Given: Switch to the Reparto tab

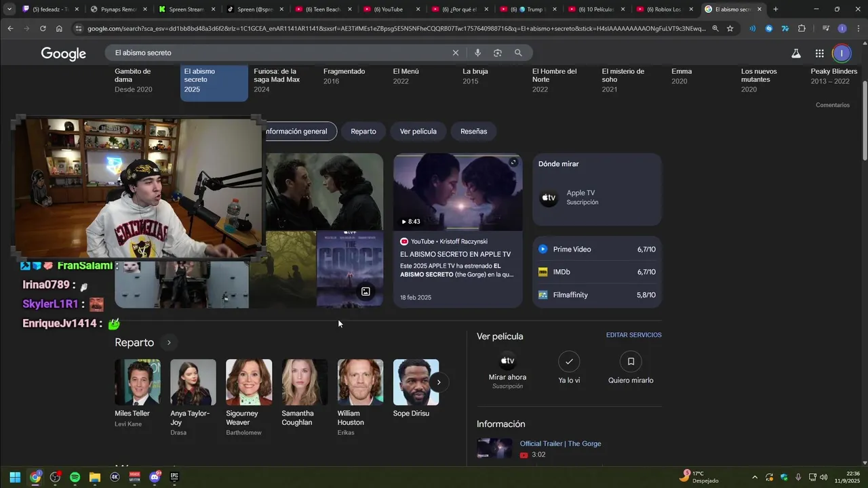Looking at the screenshot, I should pos(363,131).
